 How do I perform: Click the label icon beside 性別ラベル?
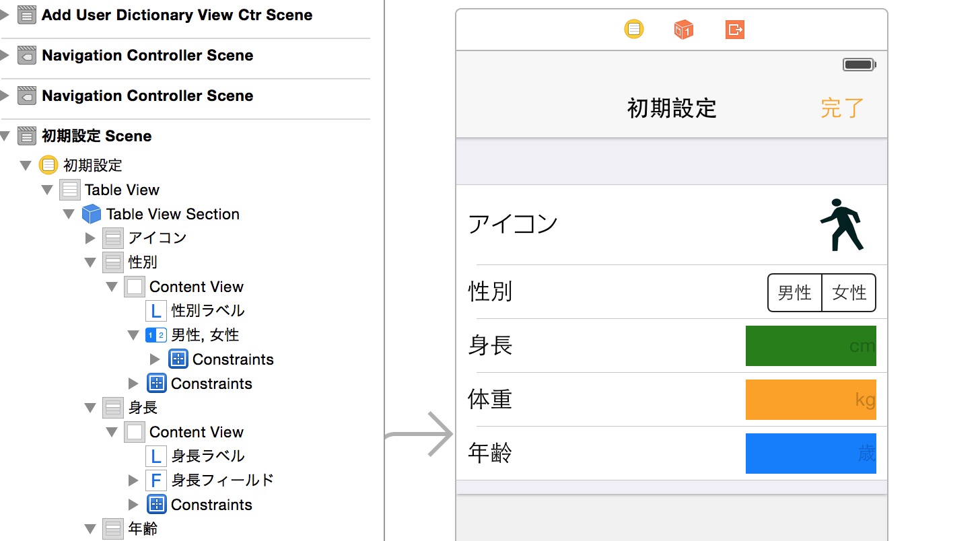(155, 311)
